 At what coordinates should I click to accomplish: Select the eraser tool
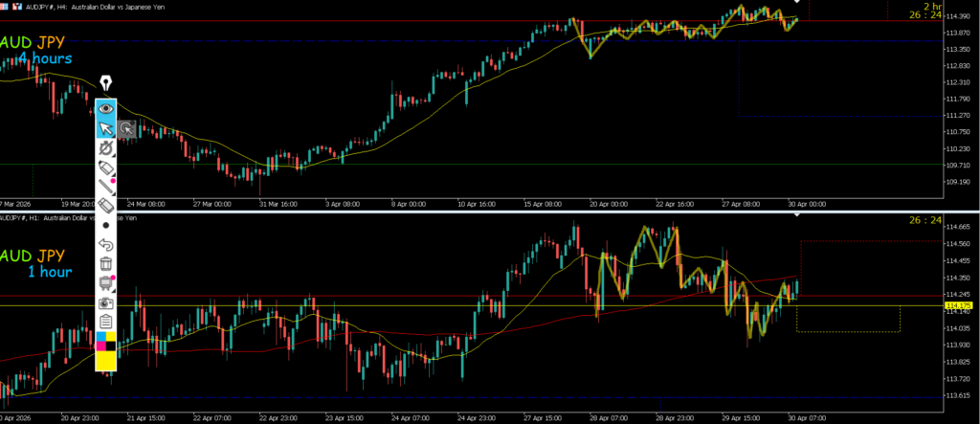[106, 205]
